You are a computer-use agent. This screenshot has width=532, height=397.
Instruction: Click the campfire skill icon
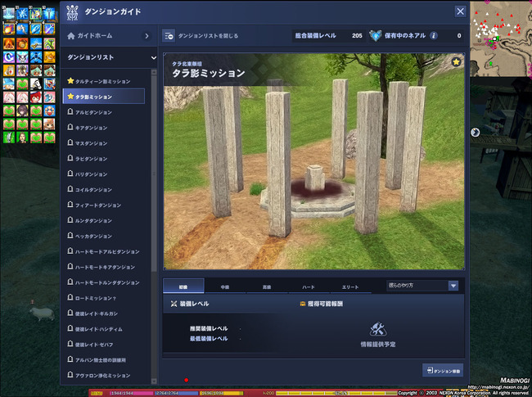pyautogui.click(x=9, y=43)
